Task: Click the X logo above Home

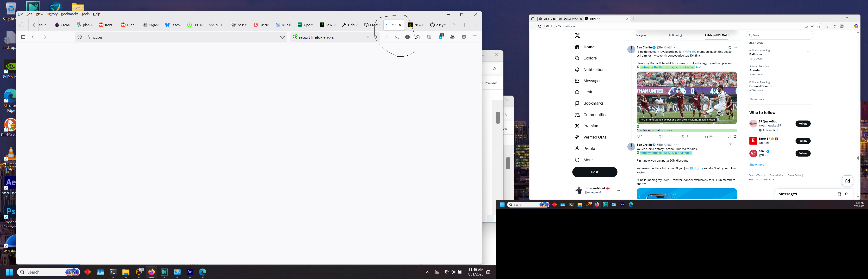Action: [x=577, y=35]
